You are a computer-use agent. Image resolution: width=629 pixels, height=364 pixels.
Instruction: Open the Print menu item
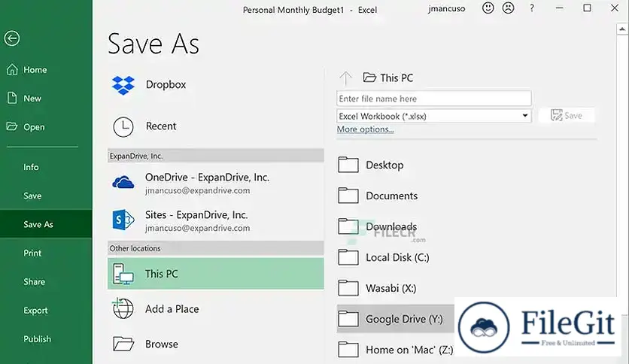click(32, 253)
